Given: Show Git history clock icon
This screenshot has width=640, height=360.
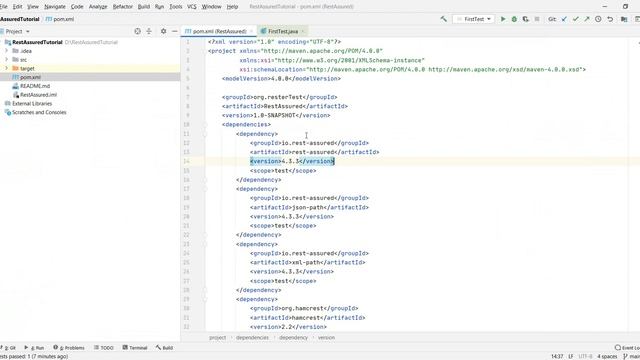Looking at the screenshot, I should tap(598, 19).
